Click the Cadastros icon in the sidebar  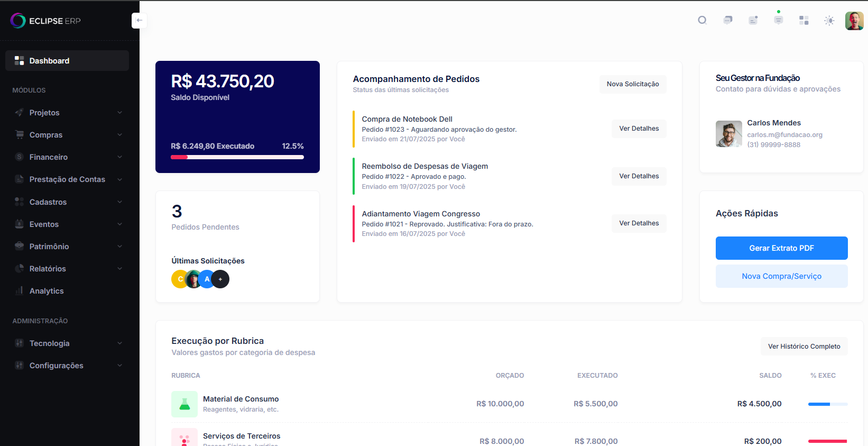click(x=19, y=202)
